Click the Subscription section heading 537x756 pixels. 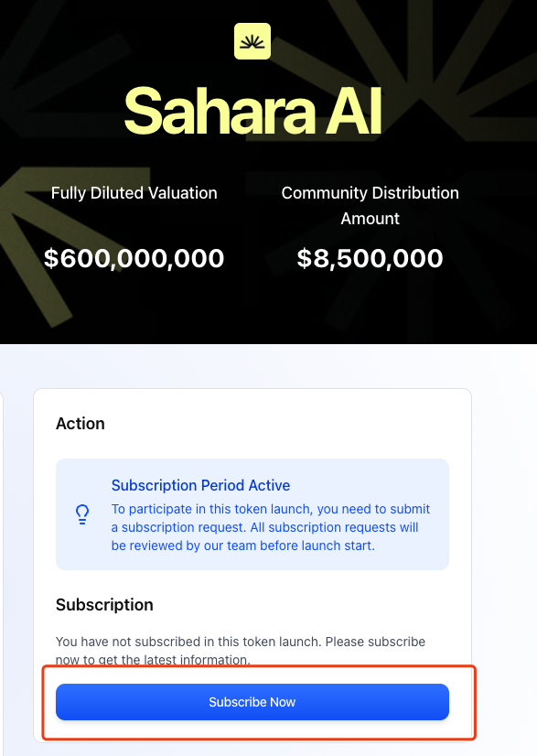pyautogui.click(x=104, y=605)
